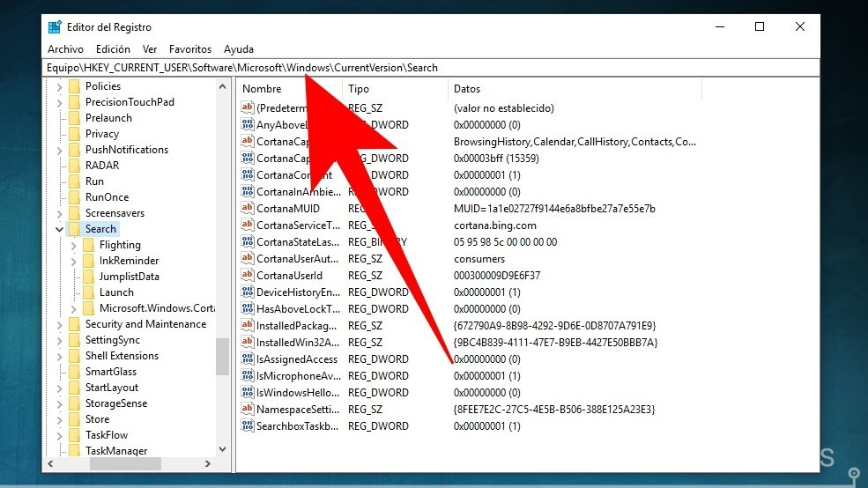Click the (Predeterminado) string value icon
Viewport: 868px width, 488px height.
[x=248, y=107]
